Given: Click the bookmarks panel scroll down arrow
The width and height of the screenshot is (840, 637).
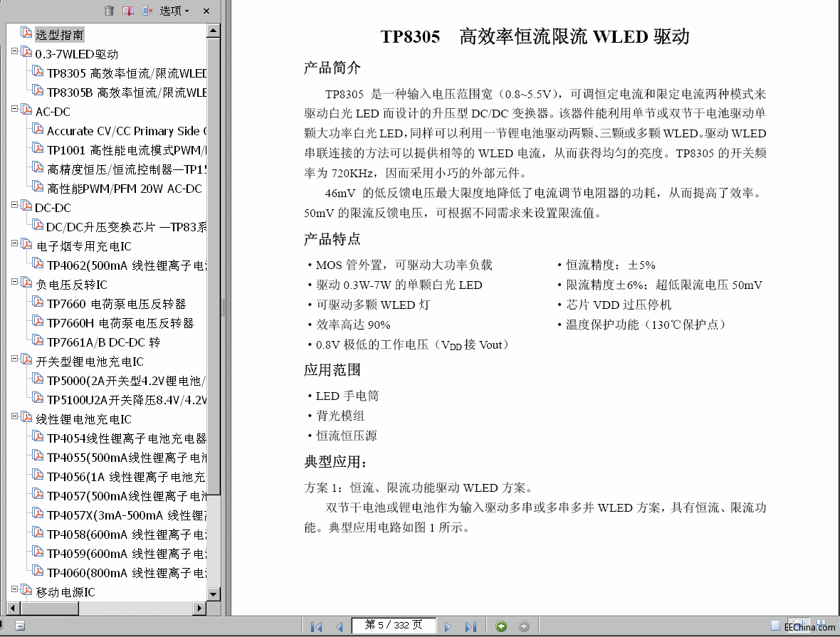Looking at the screenshot, I should tap(214, 594).
